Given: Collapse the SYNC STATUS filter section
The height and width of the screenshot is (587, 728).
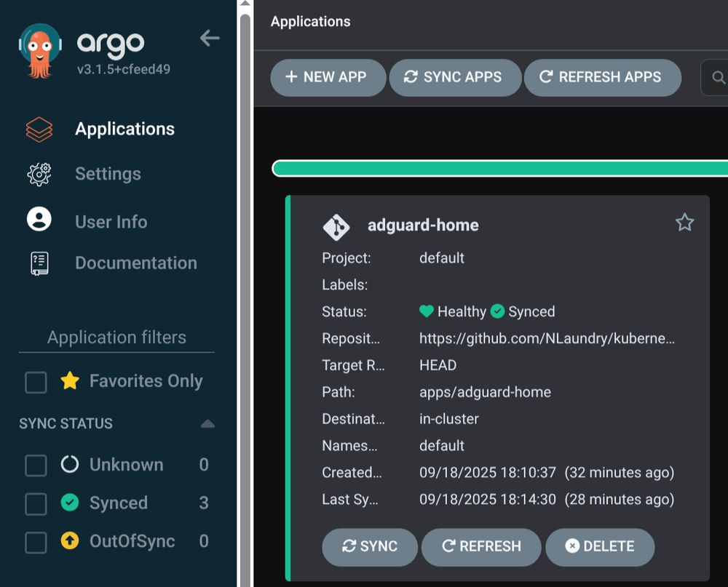Looking at the screenshot, I should (207, 423).
